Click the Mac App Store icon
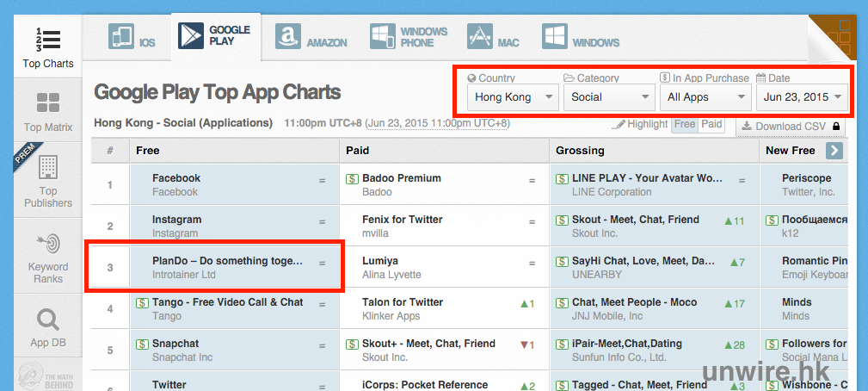 point(480,36)
